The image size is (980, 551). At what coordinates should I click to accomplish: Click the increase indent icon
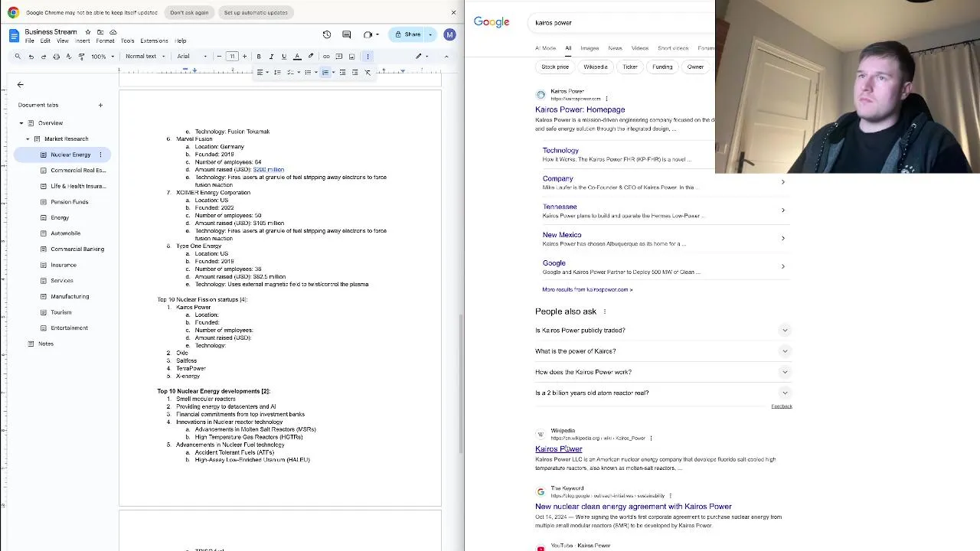[x=354, y=73]
